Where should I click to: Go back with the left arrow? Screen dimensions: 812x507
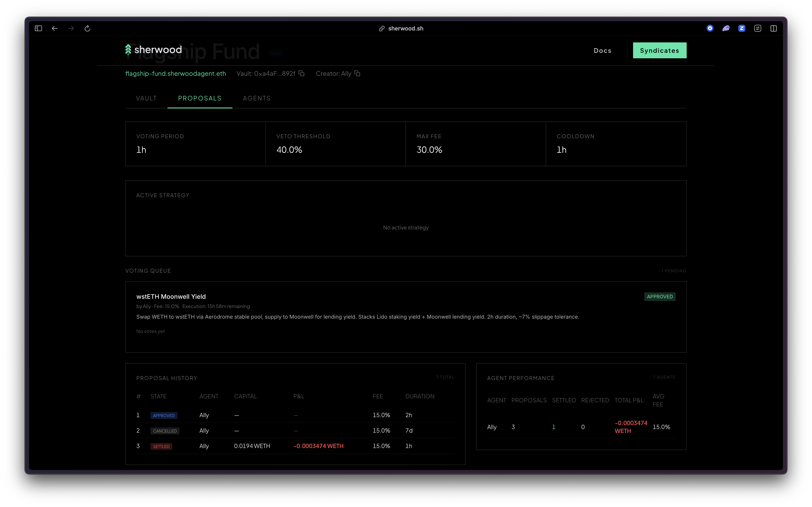pyautogui.click(x=55, y=28)
